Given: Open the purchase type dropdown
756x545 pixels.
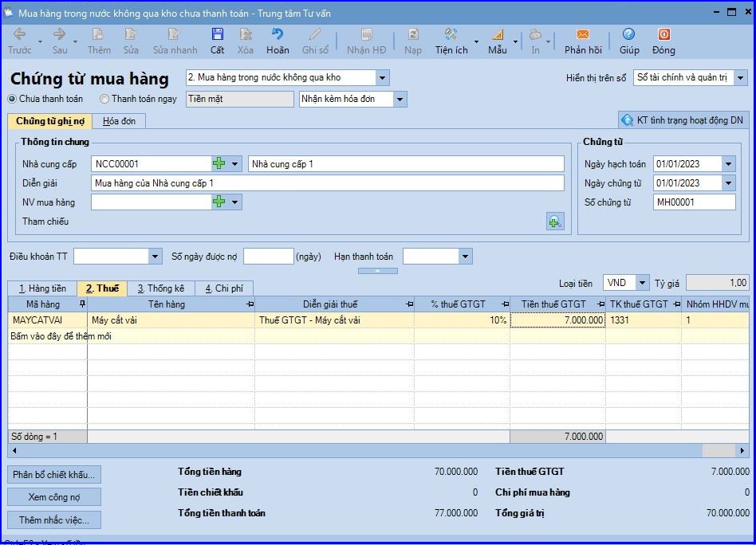Looking at the screenshot, I should pyautogui.click(x=382, y=77).
